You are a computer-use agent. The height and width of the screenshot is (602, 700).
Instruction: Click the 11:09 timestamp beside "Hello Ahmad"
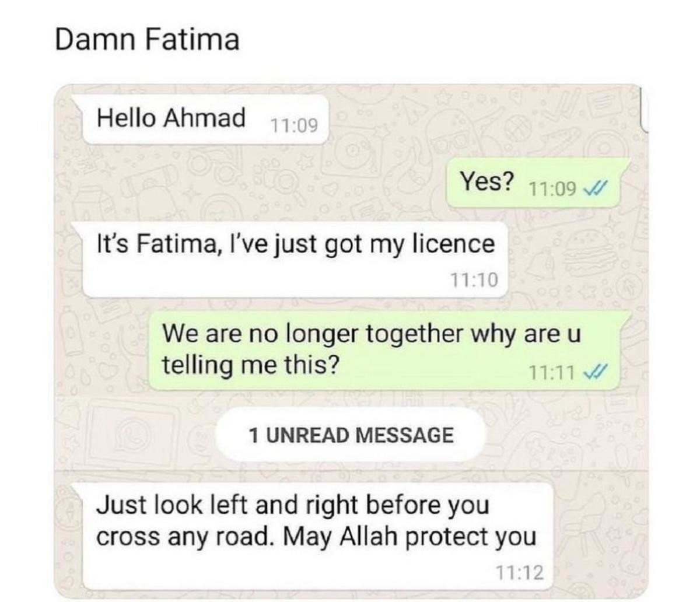[293, 125]
